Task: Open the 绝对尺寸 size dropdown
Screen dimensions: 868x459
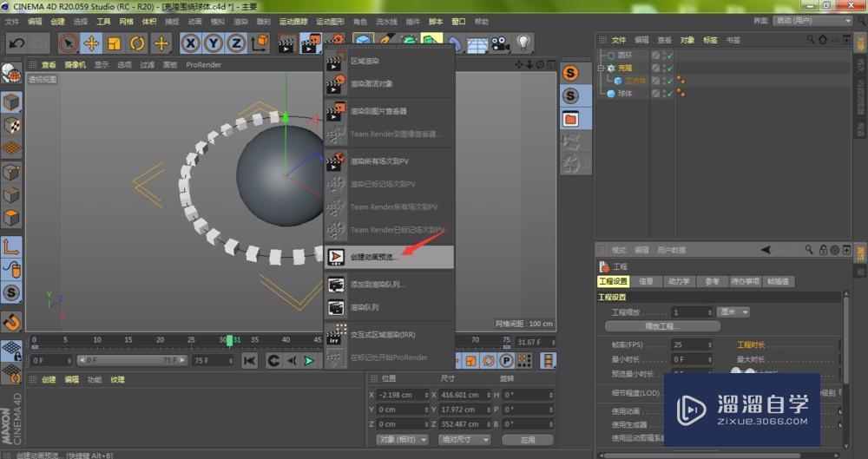Action: 464,440
